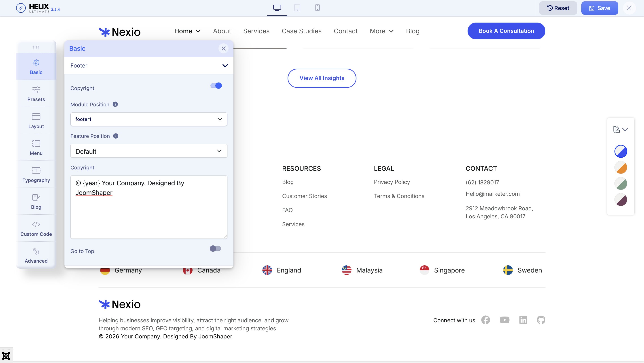Disable the Copyright toggle
Image resolution: width=644 pixels, height=363 pixels.
[216, 86]
